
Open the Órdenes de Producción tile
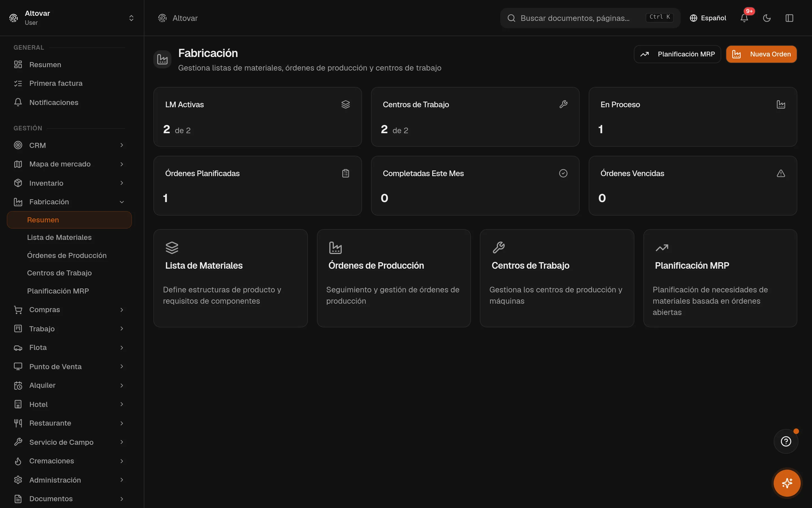[394, 278]
